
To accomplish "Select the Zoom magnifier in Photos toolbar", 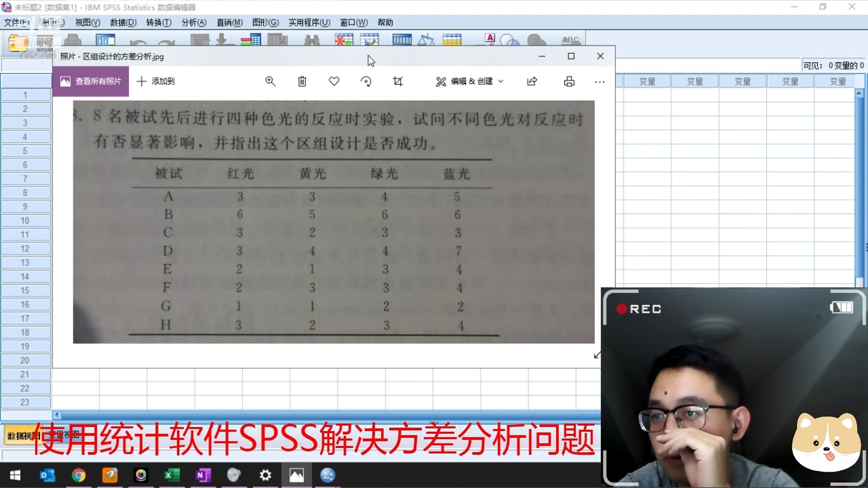I will (270, 81).
